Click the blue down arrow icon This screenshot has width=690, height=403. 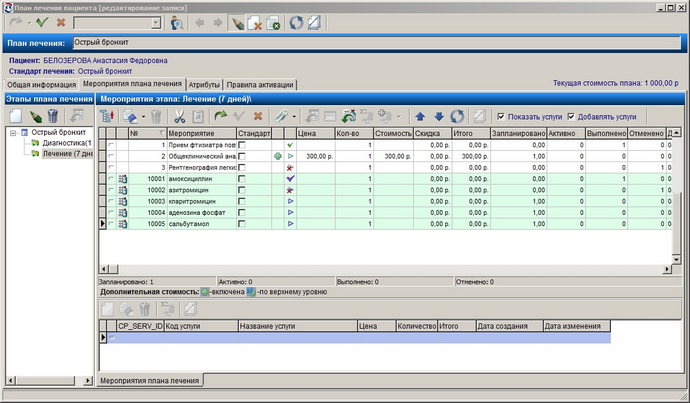click(x=439, y=117)
